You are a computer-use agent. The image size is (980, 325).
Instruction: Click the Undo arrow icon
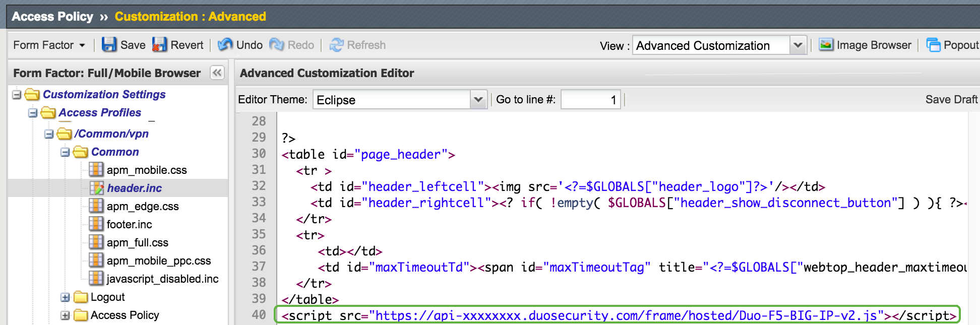[225, 45]
